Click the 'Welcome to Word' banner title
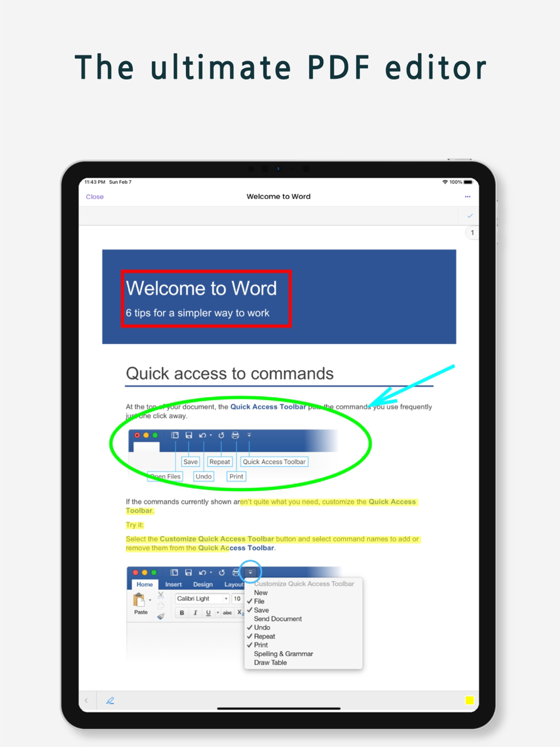The height and width of the screenshot is (747, 560). point(201,288)
